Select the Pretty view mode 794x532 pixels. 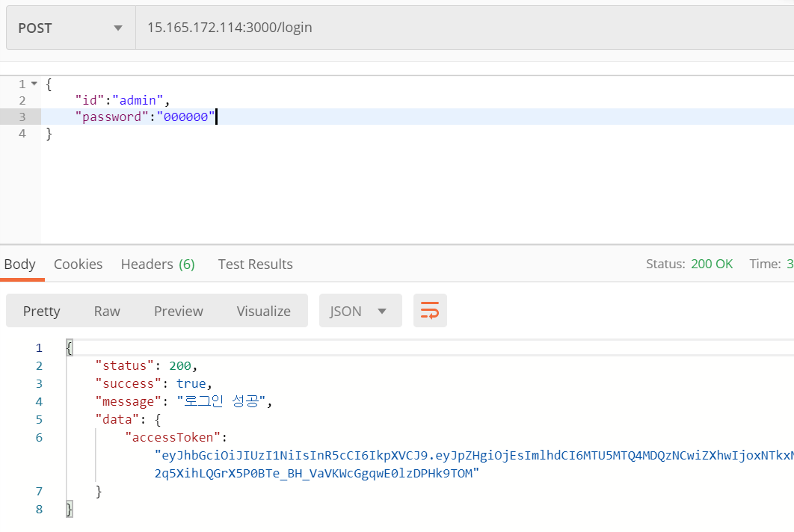point(42,311)
